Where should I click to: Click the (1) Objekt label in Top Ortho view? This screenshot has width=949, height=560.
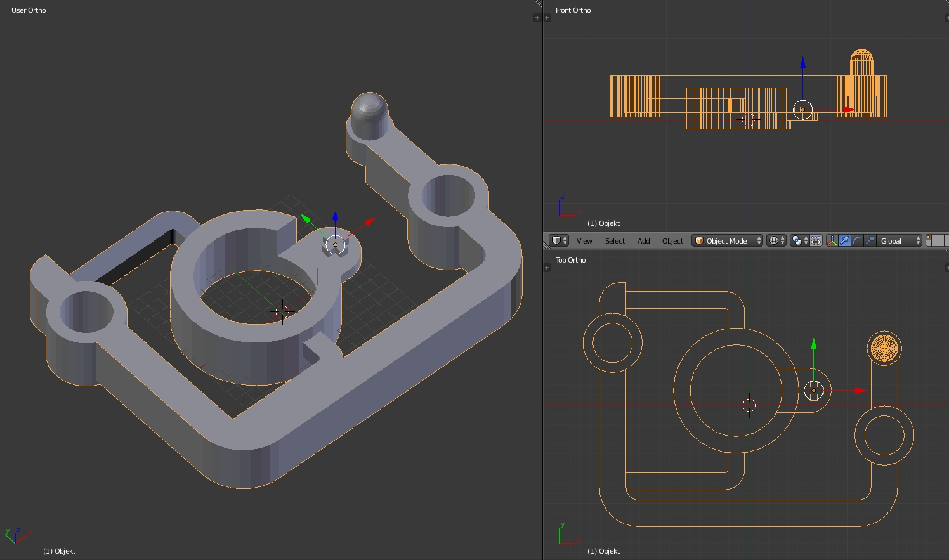(603, 551)
